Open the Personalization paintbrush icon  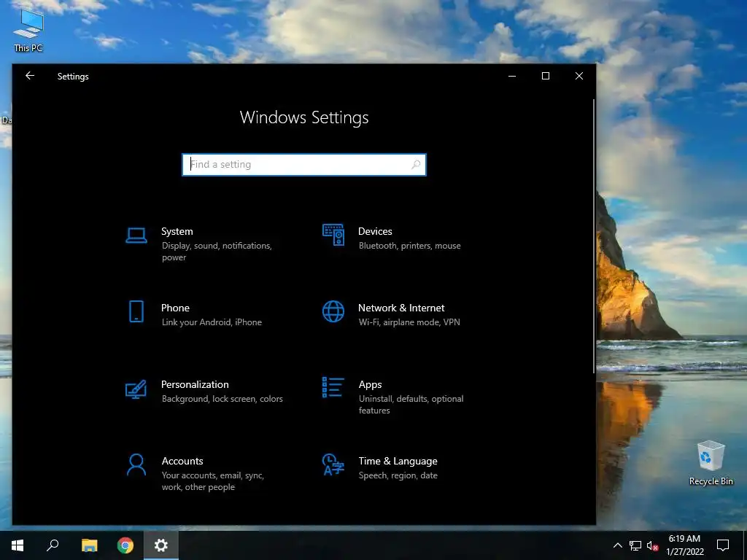[136, 389]
